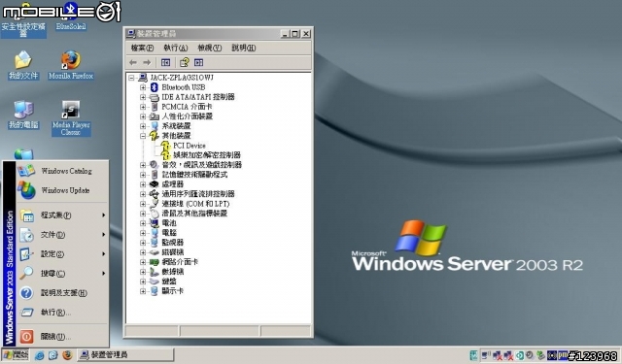The image size is (622, 364).
Task: Click the Safely Remove Hardware tray icon
Action: pyautogui.click(x=540, y=355)
